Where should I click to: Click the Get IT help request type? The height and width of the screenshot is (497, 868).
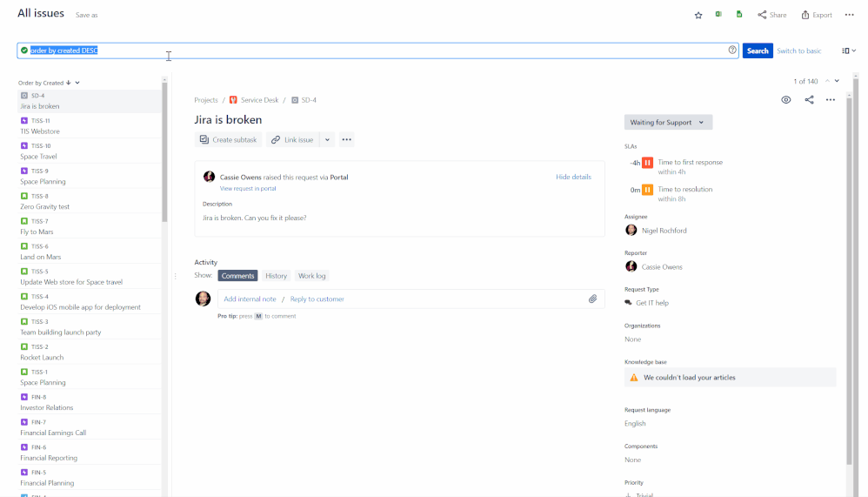point(646,303)
